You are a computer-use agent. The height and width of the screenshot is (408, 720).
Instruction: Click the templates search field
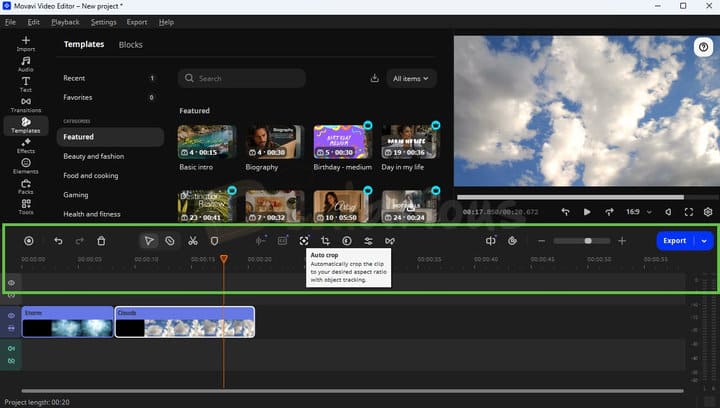click(x=242, y=78)
